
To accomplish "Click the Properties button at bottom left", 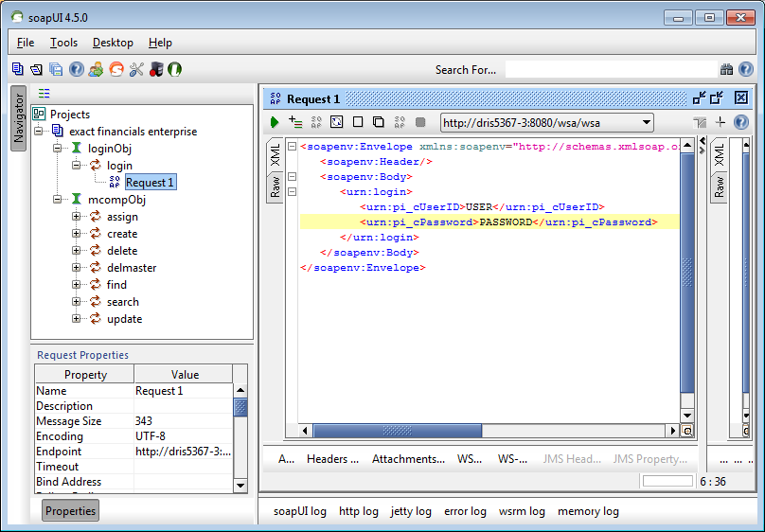I will point(70,510).
